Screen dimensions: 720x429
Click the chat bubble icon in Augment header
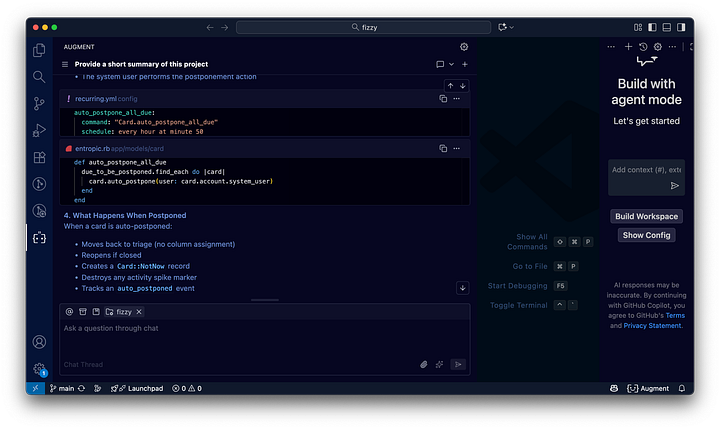coord(440,64)
